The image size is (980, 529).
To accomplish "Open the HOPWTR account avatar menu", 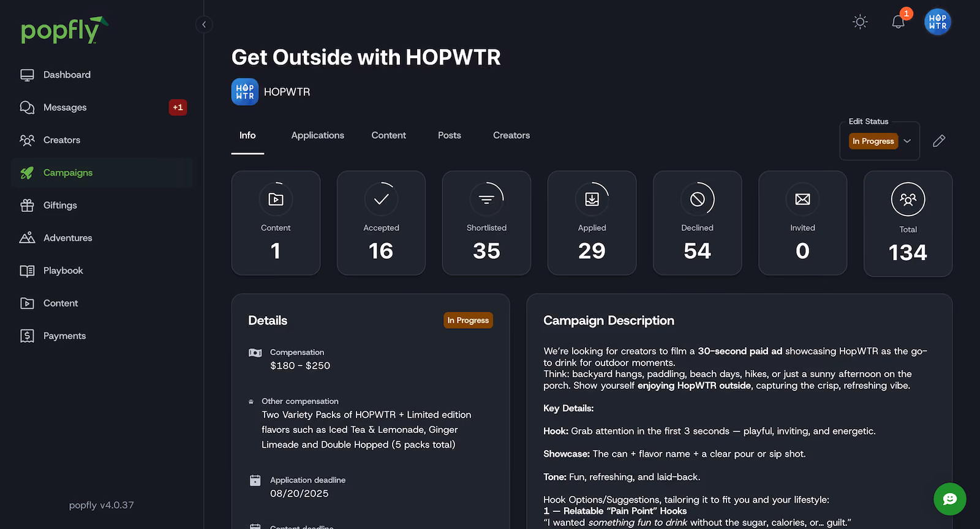I will tap(938, 22).
